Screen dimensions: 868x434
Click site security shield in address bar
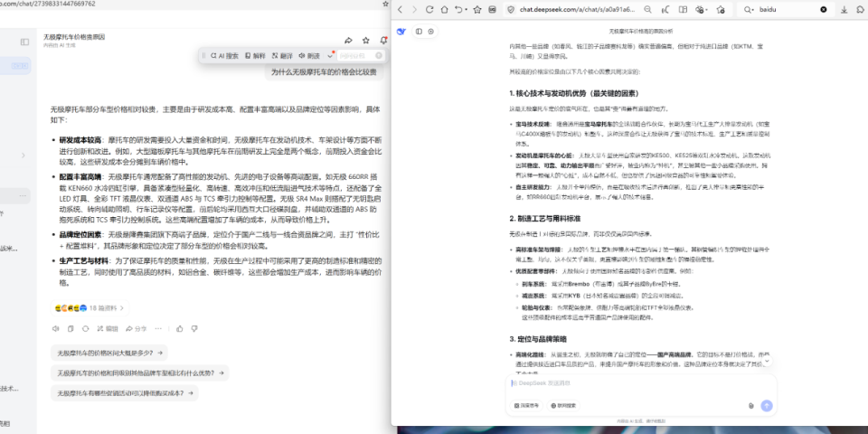coord(510,9)
